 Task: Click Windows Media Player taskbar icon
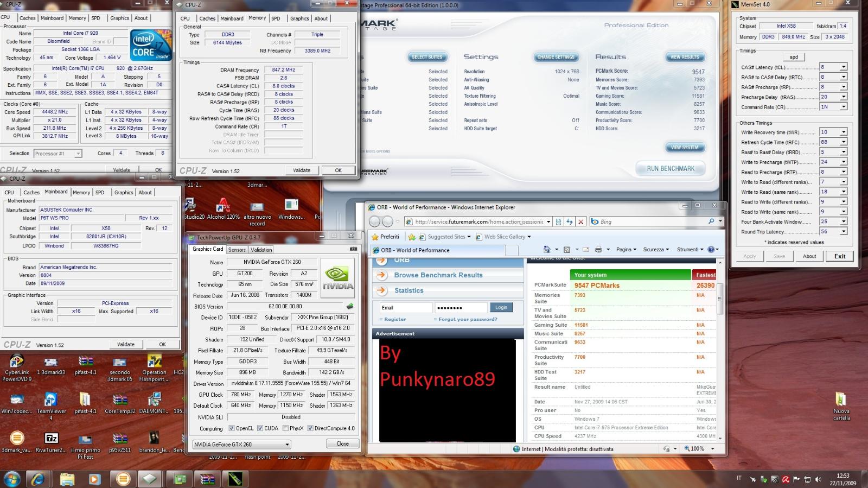click(94, 479)
